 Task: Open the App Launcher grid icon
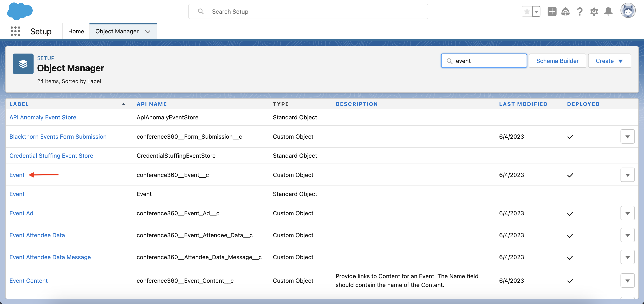[15, 31]
